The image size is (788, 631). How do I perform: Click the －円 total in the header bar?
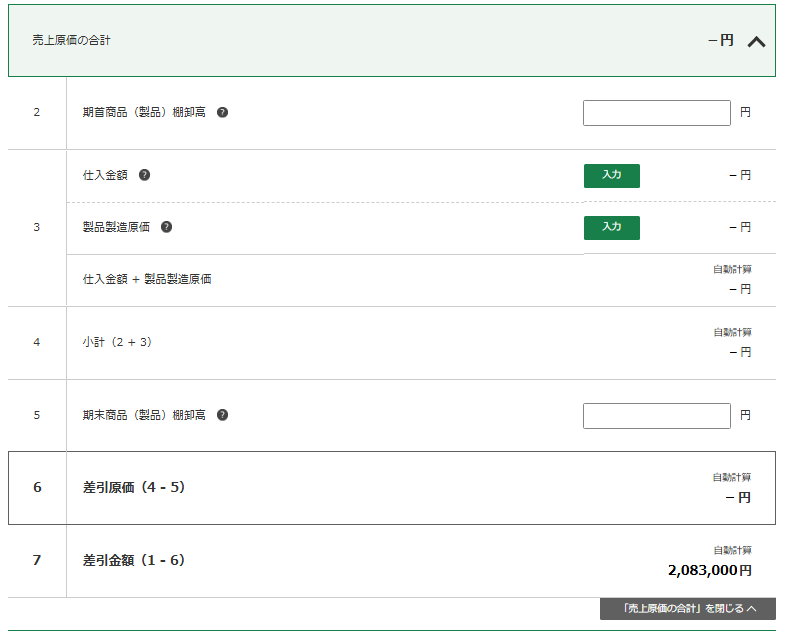720,41
